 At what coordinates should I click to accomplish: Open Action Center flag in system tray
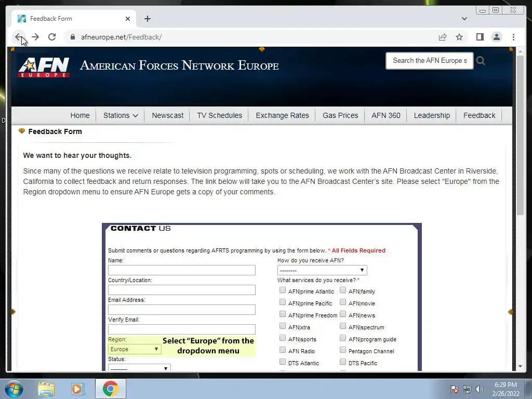tap(454, 389)
